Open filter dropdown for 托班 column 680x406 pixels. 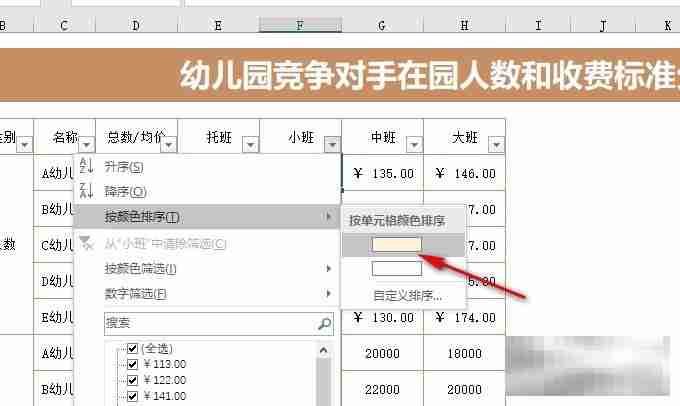pos(250,144)
